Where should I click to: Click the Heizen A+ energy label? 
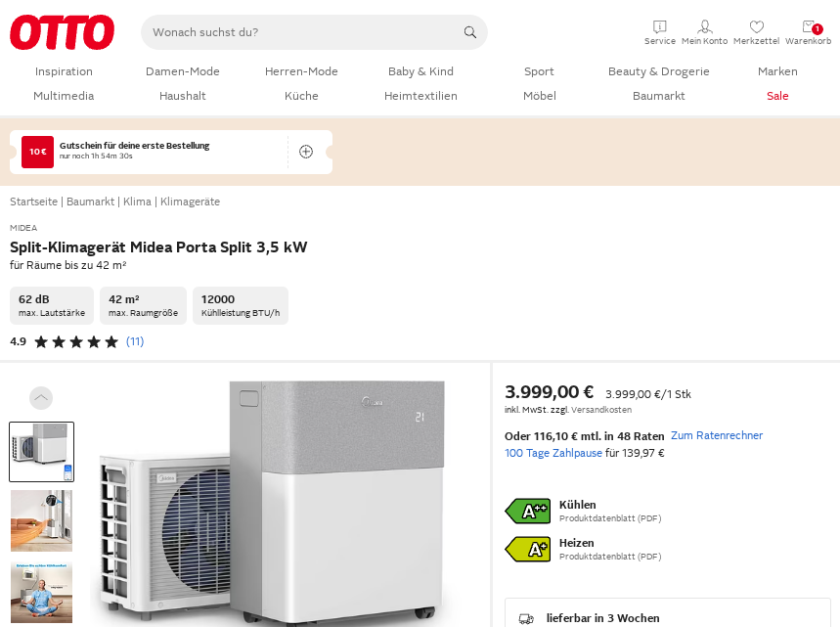pyautogui.click(x=528, y=549)
